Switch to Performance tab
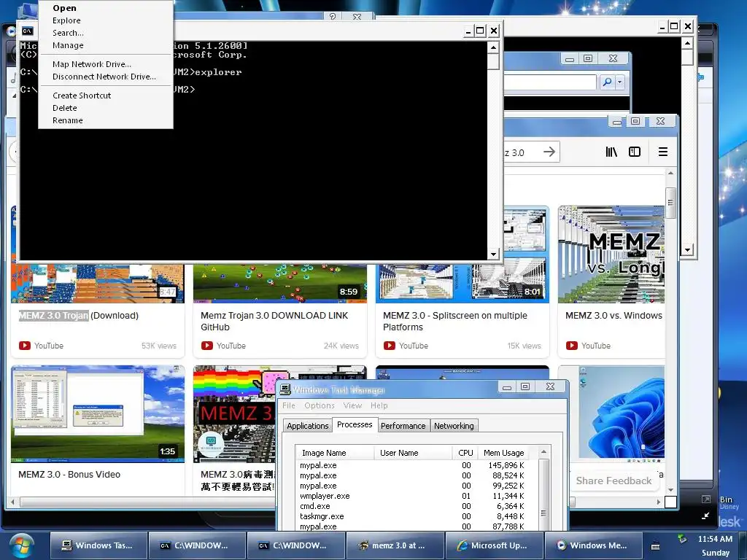747x560 pixels. coord(403,426)
